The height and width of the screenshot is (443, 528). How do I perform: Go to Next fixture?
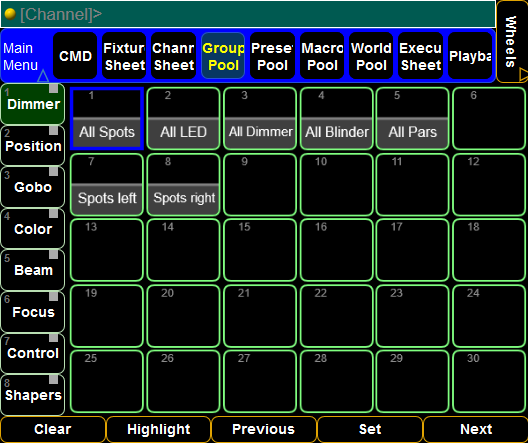475,429
